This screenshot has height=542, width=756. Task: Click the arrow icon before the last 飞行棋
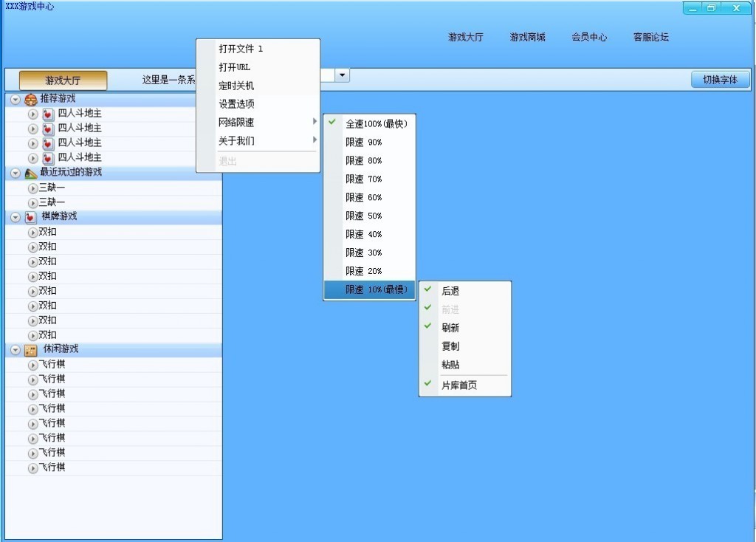click(x=32, y=467)
